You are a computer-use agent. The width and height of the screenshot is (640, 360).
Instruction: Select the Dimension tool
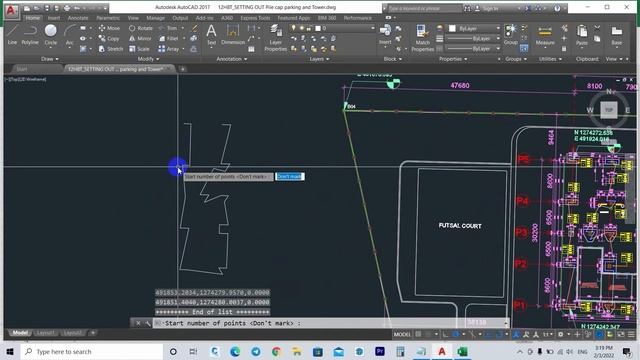pos(233,34)
